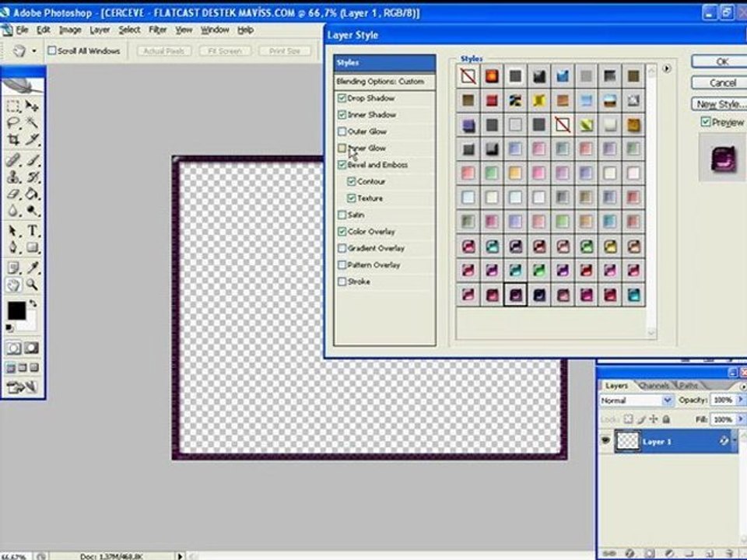Uncheck the Texture option
Screen dimensions: 747x560
[352, 198]
